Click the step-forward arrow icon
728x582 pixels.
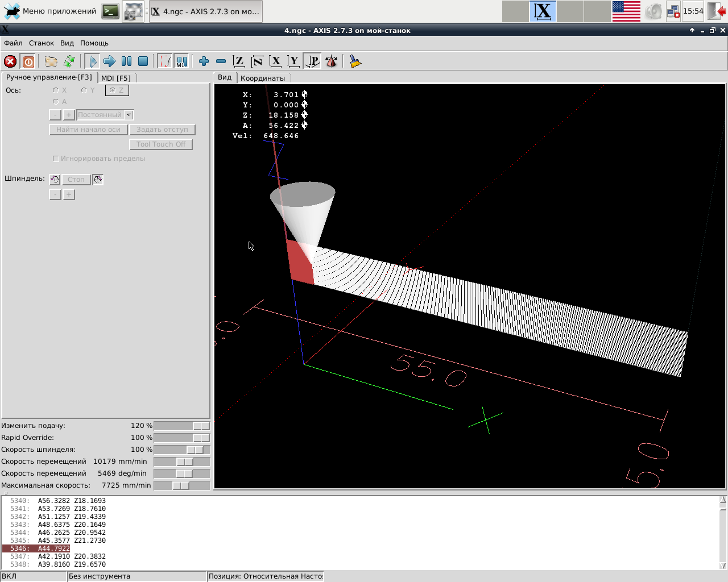pos(109,61)
